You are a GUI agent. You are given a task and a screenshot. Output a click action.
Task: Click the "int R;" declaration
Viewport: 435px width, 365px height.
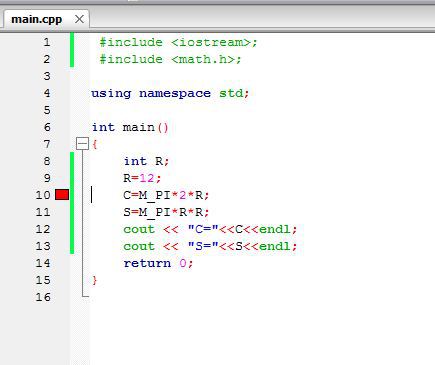(x=146, y=161)
